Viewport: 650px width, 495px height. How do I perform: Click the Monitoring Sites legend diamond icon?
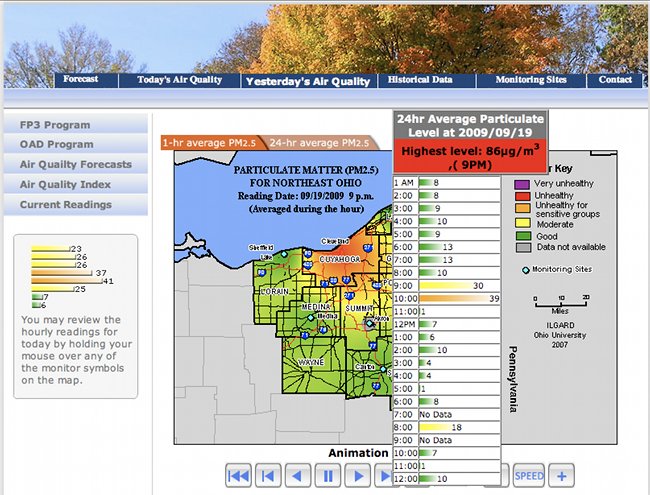[526, 270]
